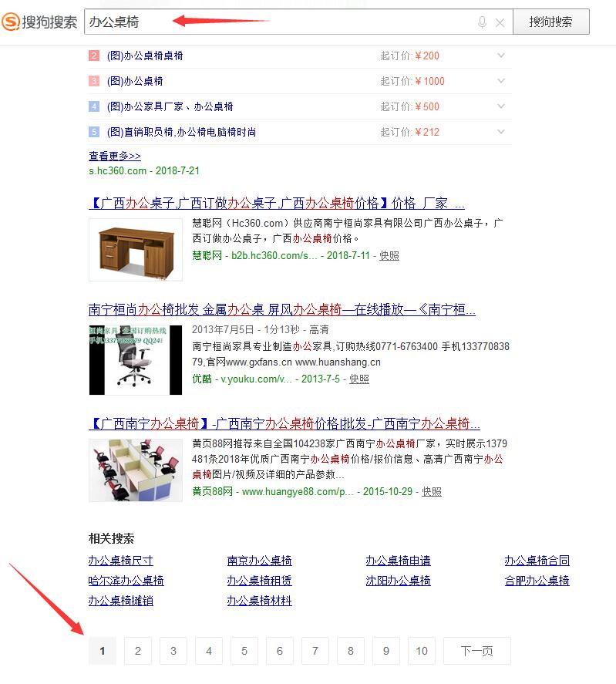
Task: Expand the ¥212 直销职员椅 listing chevron
Action: [x=501, y=131]
